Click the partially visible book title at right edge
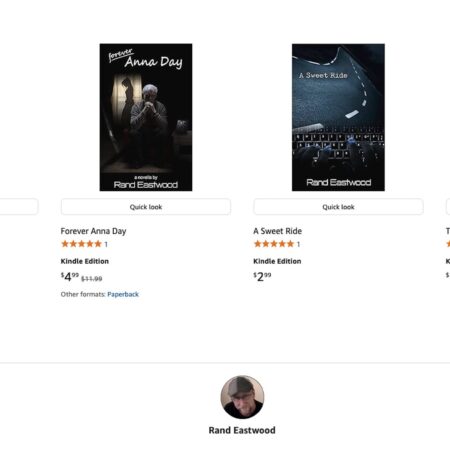Screen dimensions: 450x450 pyautogui.click(x=448, y=231)
